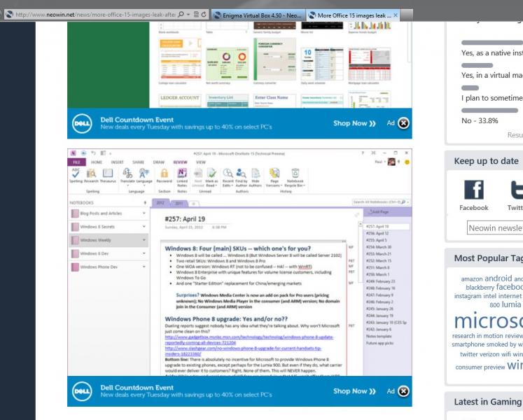This screenshot has width=523, height=420.
Task: Click the Add Page button
Action: 379,211
